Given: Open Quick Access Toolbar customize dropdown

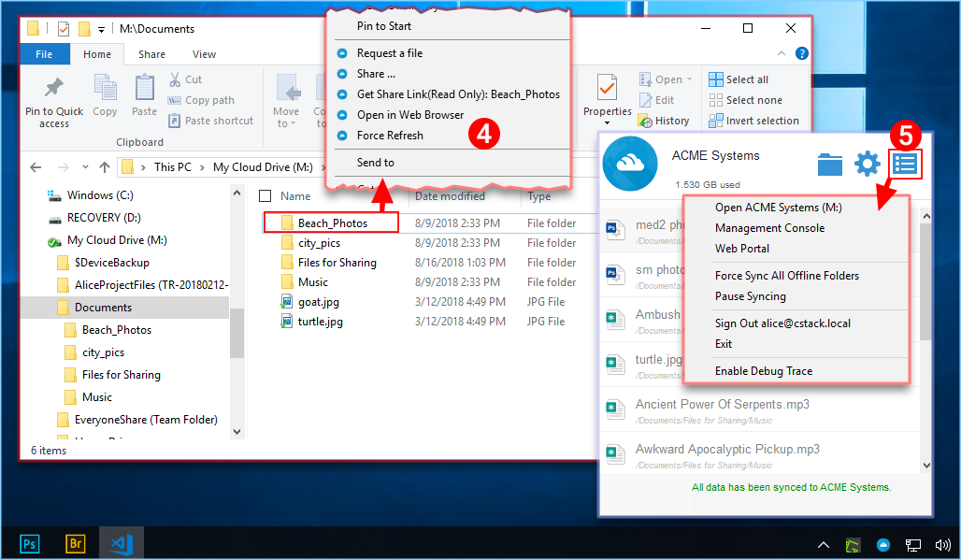Looking at the screenshot, I should coord(101,29).
